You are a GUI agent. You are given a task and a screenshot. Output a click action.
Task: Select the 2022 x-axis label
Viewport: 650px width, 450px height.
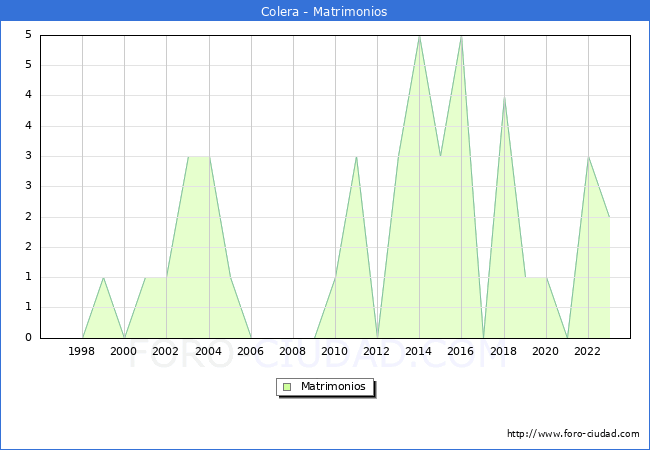coord(587,351)
